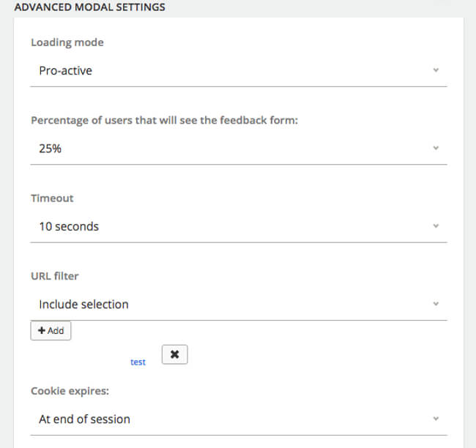Click the Timeout field label

52,198
